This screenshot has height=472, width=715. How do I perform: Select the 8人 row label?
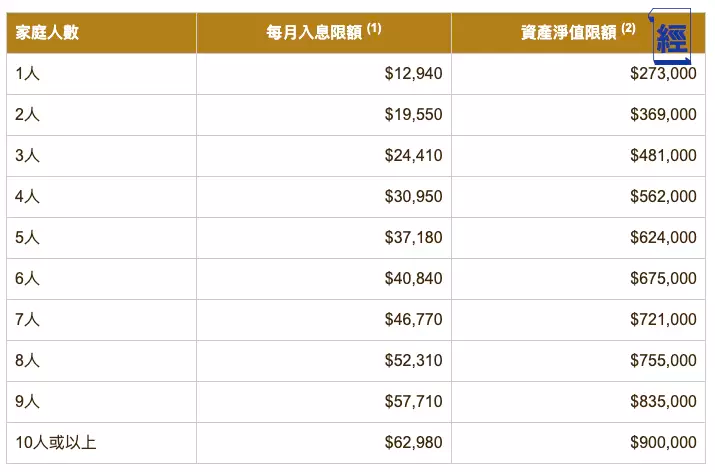pyautogui.click(x=27, y=361)
